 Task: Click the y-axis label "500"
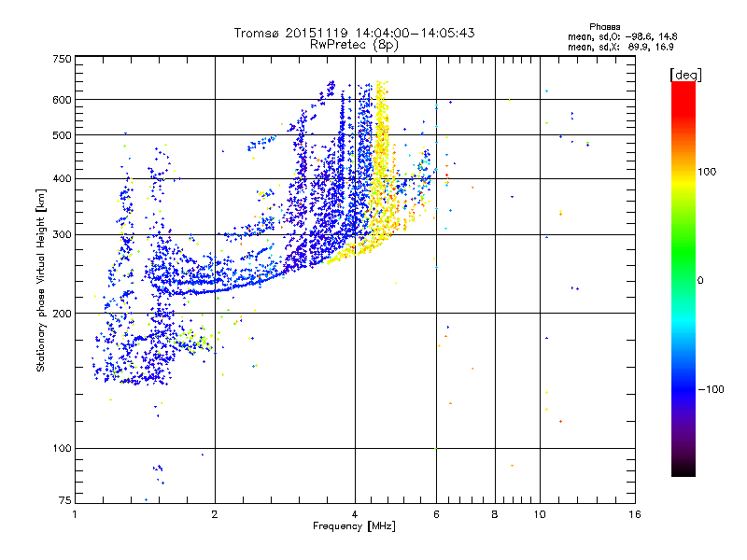pos(62,135)
